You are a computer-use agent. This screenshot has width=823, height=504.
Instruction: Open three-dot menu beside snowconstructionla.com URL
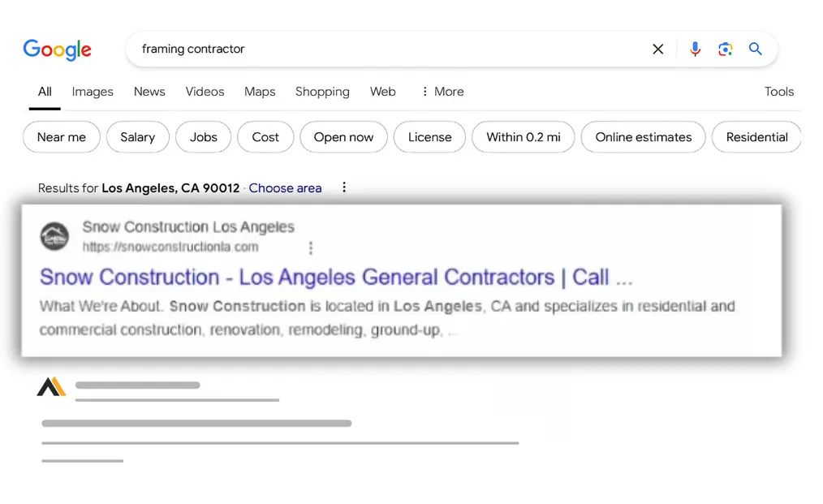click(311, 248)
